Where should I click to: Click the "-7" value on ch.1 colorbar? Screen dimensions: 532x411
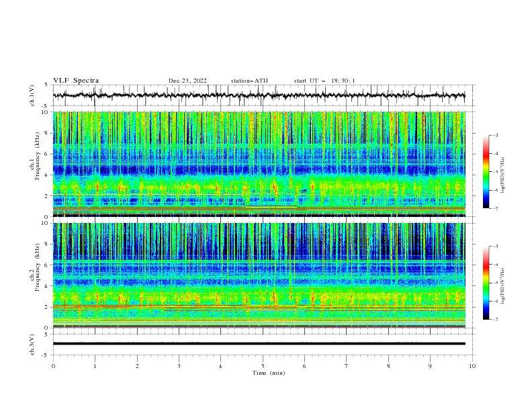(496, 208)
